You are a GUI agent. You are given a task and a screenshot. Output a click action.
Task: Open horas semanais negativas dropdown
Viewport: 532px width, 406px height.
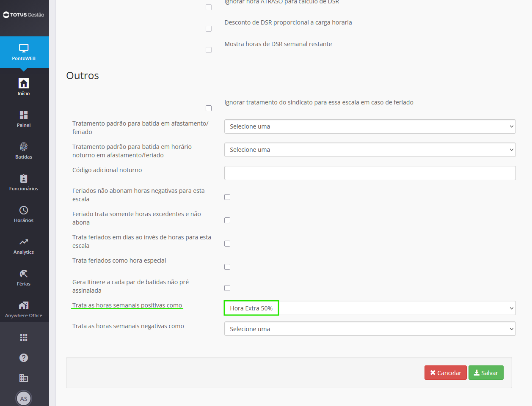coord(370,329)
